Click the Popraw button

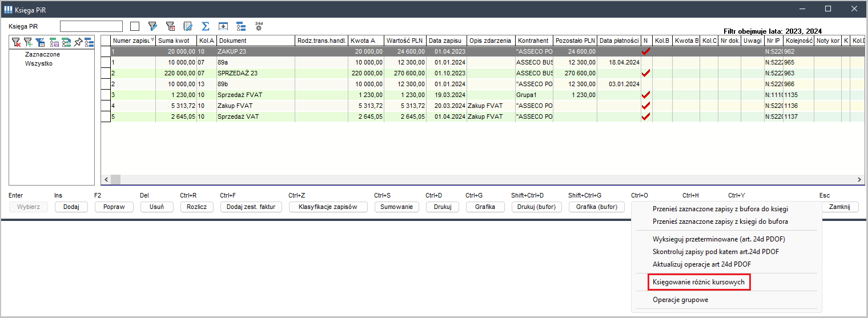[x=114, y=207]
